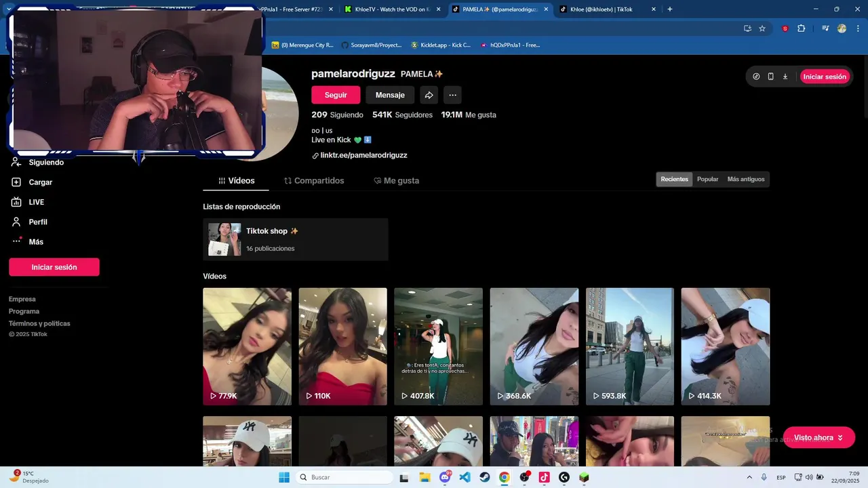Play the video with 407.8K views
The height and width of the screenshot is (488, 868).
(439, 346)
